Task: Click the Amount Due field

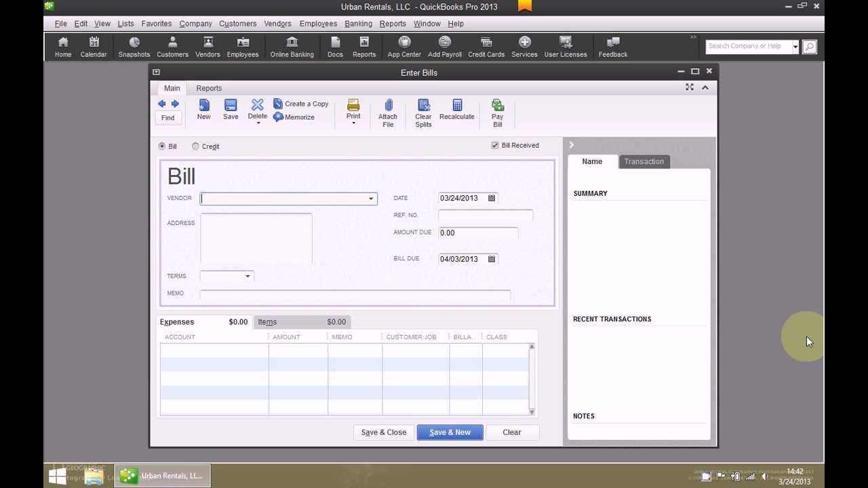Action: pyautogui.click(x=478, y=232)
